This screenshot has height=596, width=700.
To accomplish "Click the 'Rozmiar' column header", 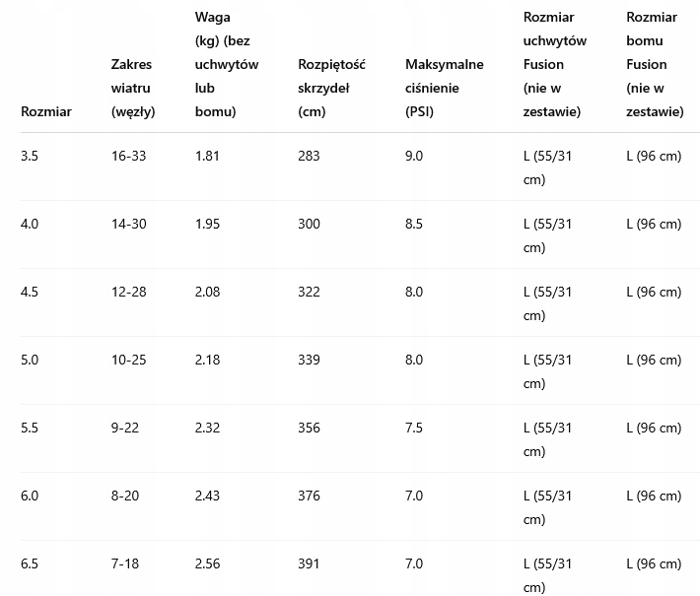I will (x=45, y=111).
